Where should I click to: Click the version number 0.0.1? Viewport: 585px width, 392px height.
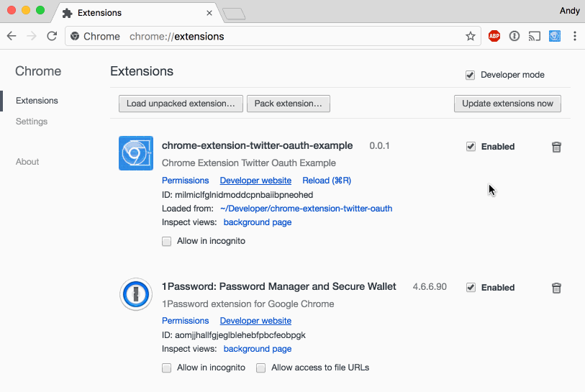[379, 146]
